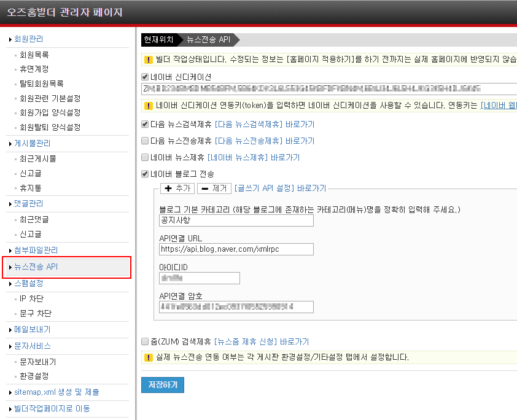
Task: Click the 추가 plus button
Action: point(177,189)
